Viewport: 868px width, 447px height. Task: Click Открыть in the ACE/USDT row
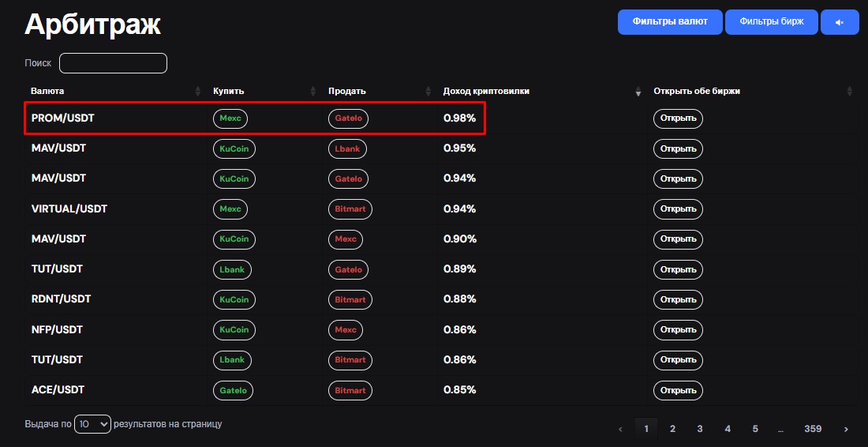coord(678,390)
